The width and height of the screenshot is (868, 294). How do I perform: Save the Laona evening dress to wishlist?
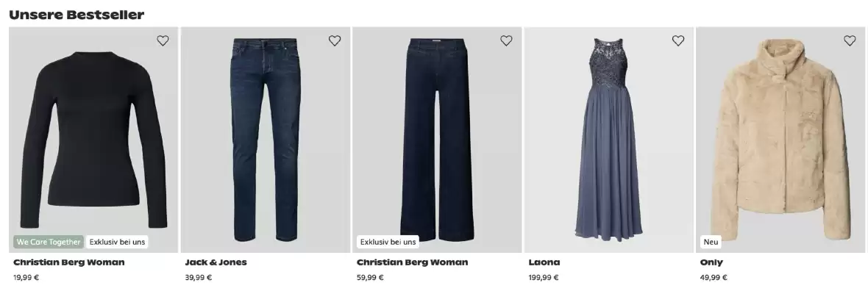(678, 40)
